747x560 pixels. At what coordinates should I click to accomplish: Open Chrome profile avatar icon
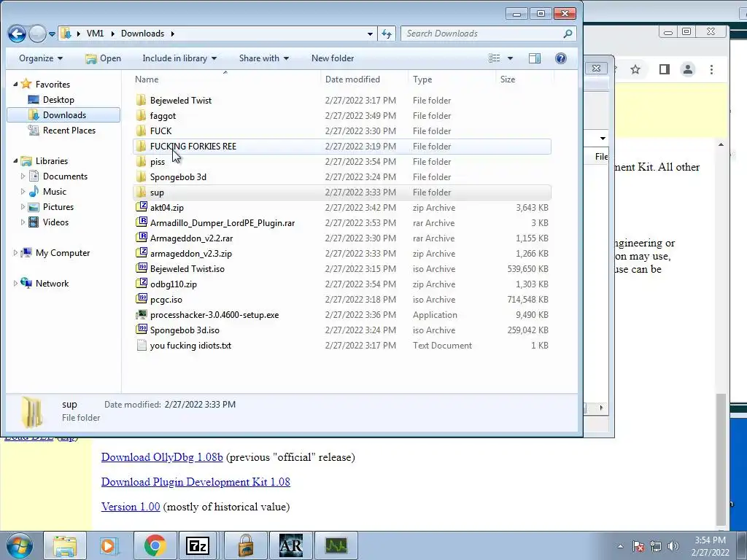click(687, 69)
